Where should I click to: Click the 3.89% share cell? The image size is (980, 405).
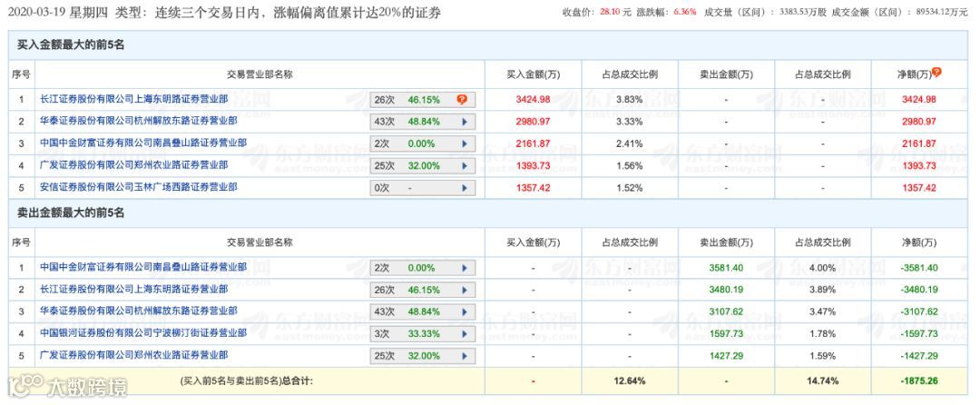(x=822, y=290)
